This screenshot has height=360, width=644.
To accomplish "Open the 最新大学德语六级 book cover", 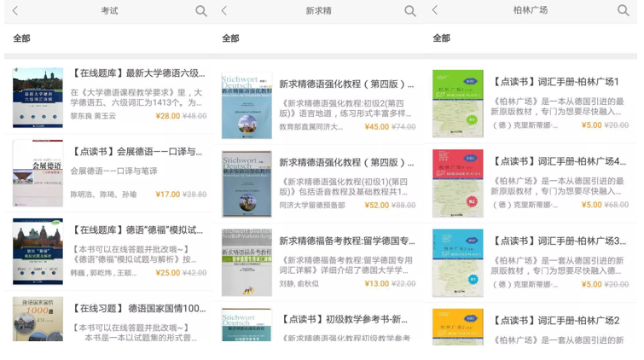I will click(38, 98).
